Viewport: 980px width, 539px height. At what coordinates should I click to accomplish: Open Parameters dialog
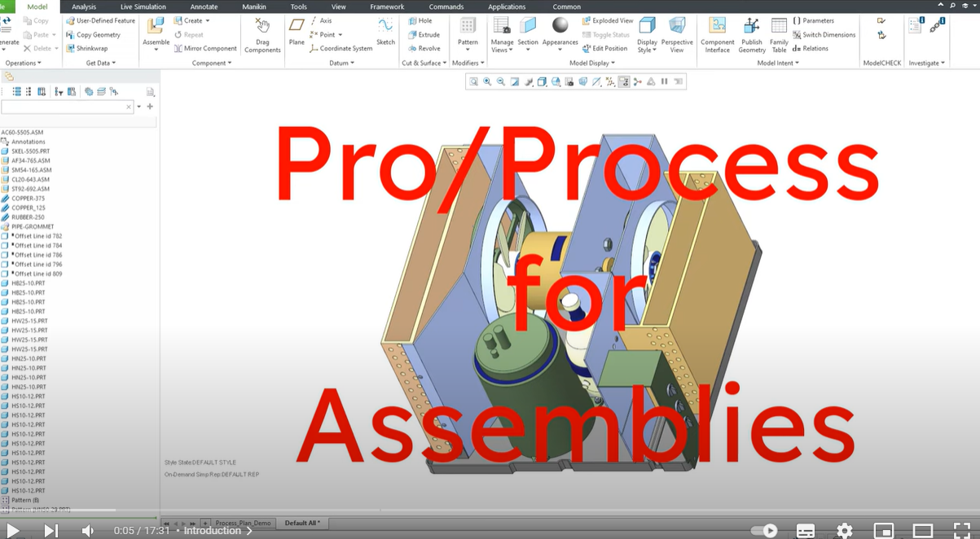coord(813,20)
